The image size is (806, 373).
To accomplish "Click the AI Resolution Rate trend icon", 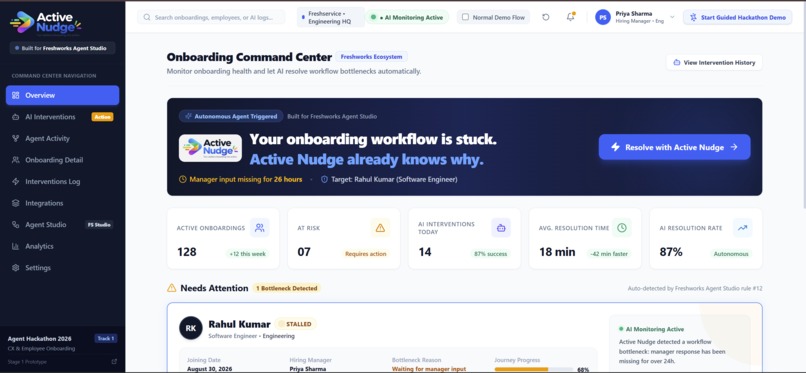I will pos(742,228).
